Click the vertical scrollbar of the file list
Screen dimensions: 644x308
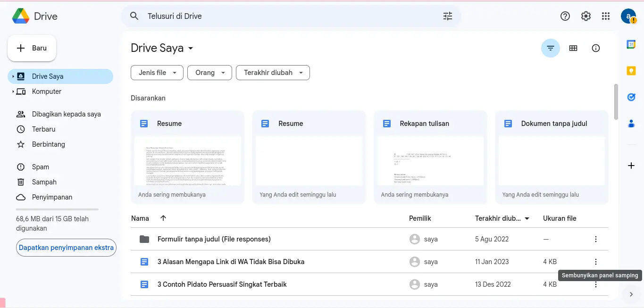[x=616, y=102]
